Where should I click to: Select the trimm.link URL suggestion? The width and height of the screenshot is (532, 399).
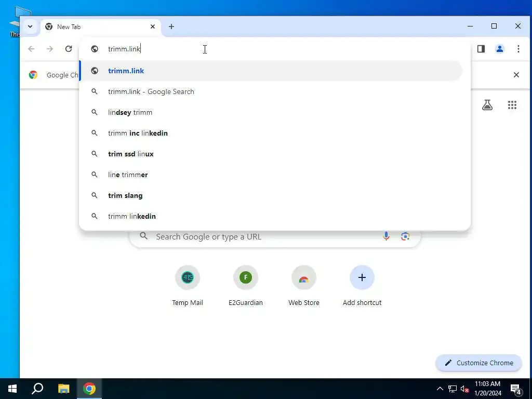271,71
